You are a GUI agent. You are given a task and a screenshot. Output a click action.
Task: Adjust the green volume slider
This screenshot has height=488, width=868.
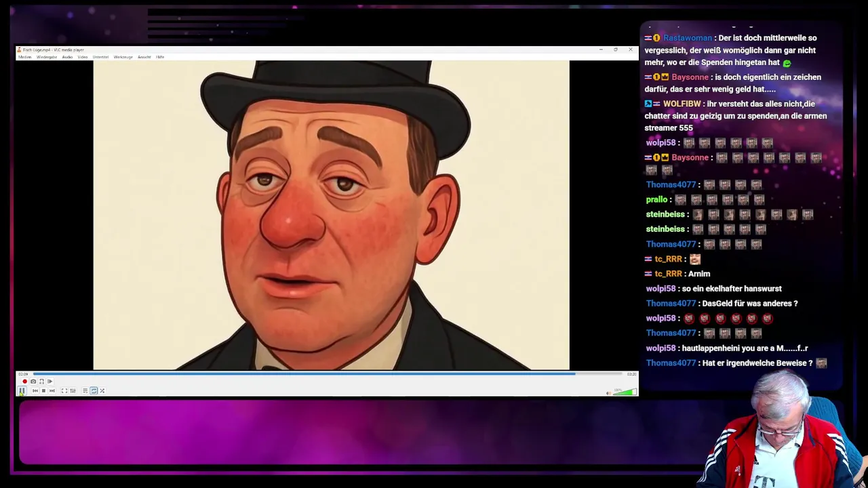click(625, 392)
